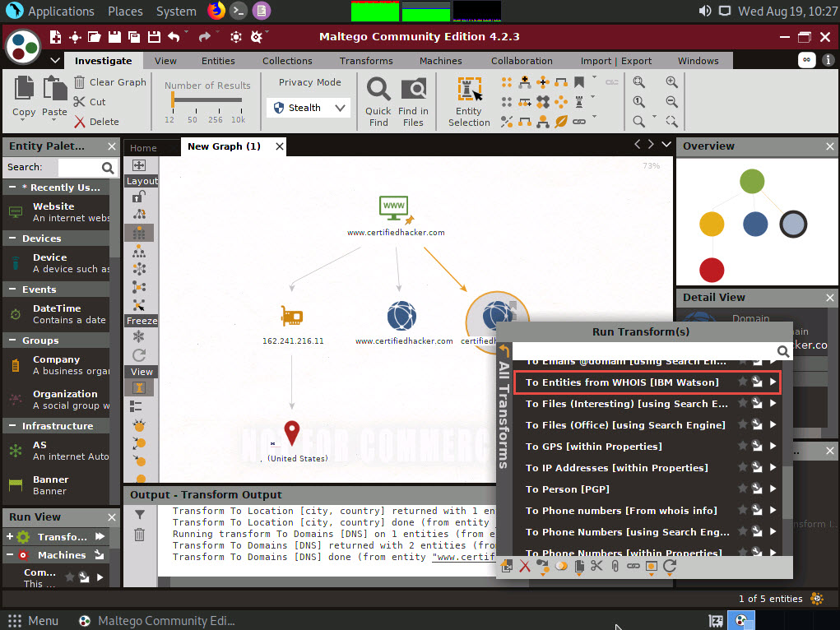Screen dimensions: 840x630
Task: Click the red X delete icon in transform popup
Action: coord(525,566)
